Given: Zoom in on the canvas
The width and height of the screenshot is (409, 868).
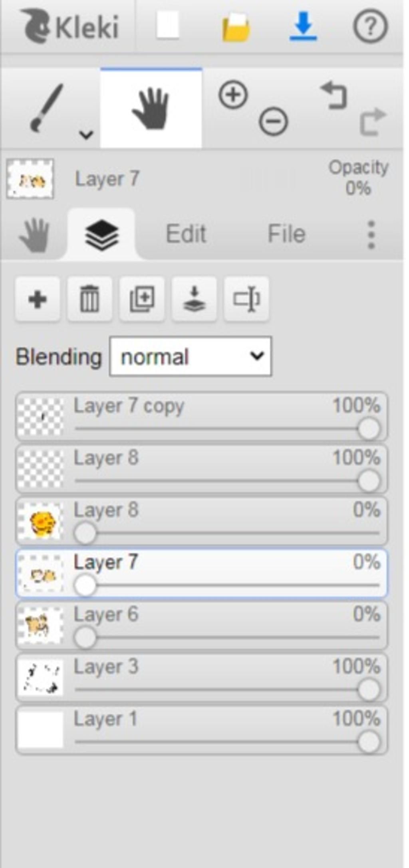Looking at the screenshot, I should click(x=233, y=95).
